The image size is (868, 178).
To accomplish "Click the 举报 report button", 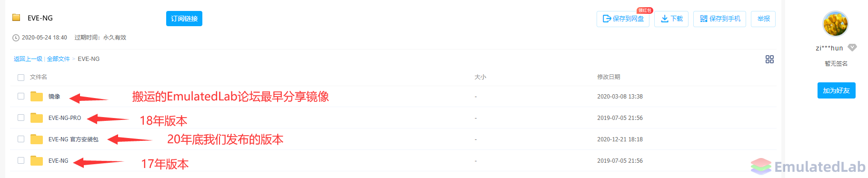I will pyautogui.click(x=763, y=19).
